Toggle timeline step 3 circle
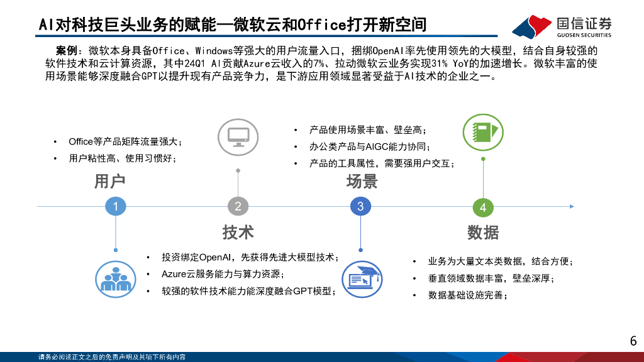 click(x=360, y=206)
